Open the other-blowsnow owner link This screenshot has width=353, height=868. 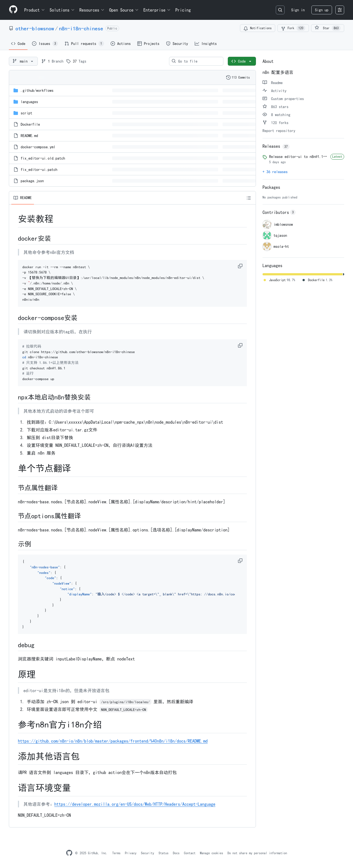[34, 29]
